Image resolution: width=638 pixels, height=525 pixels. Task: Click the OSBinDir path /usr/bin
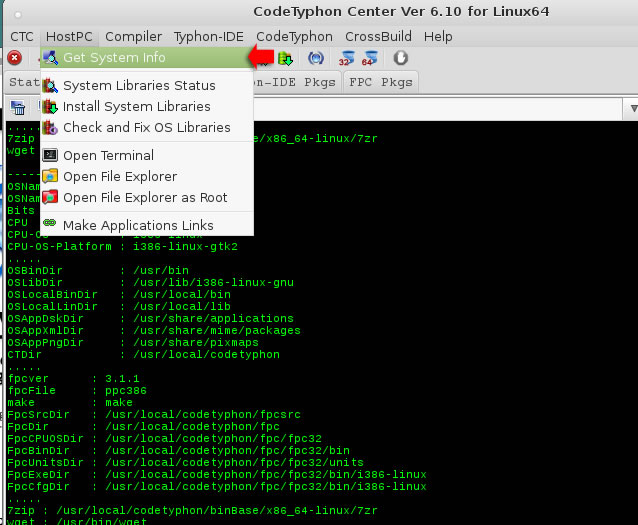coord(161,271)
